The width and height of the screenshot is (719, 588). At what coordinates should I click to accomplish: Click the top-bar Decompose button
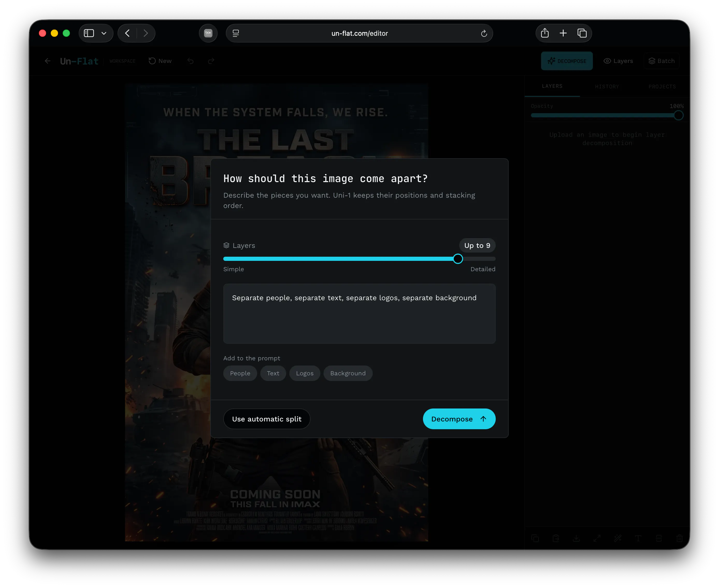pos(567,61)
